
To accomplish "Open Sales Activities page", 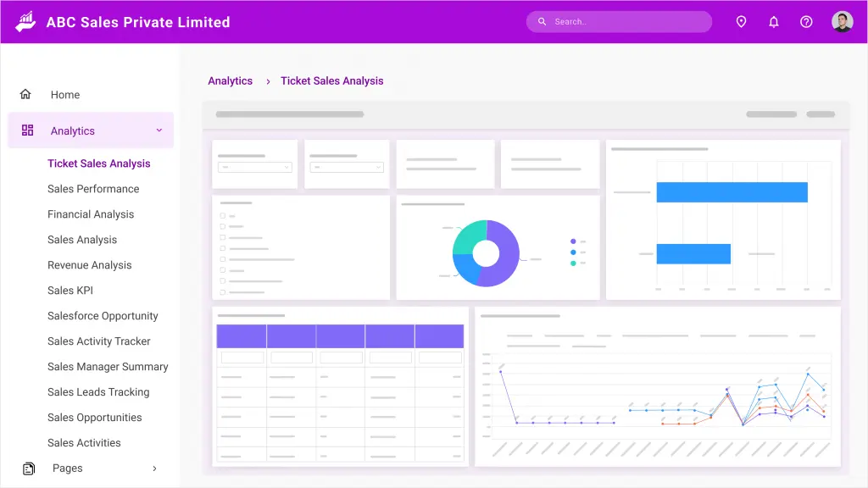I will click(84, 443).
